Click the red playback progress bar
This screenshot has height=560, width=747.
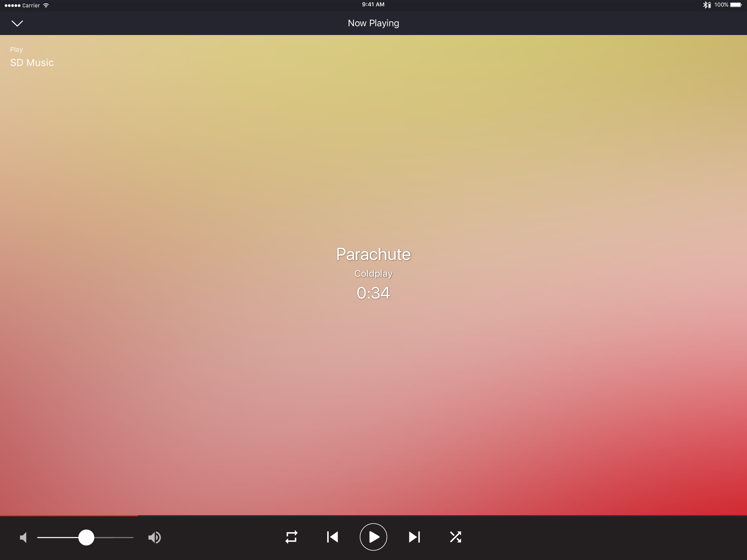tap(69, 515)
